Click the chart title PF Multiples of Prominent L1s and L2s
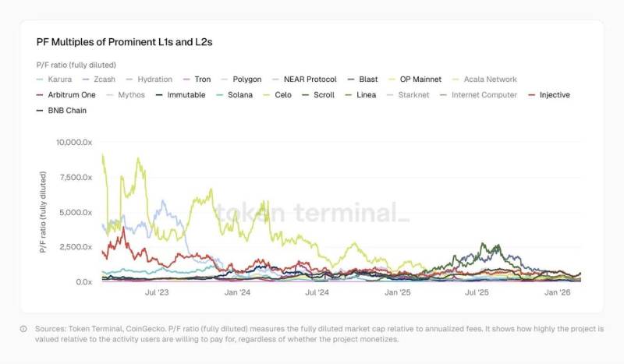The height and width of the screenshot is (364, 624). 124,41
